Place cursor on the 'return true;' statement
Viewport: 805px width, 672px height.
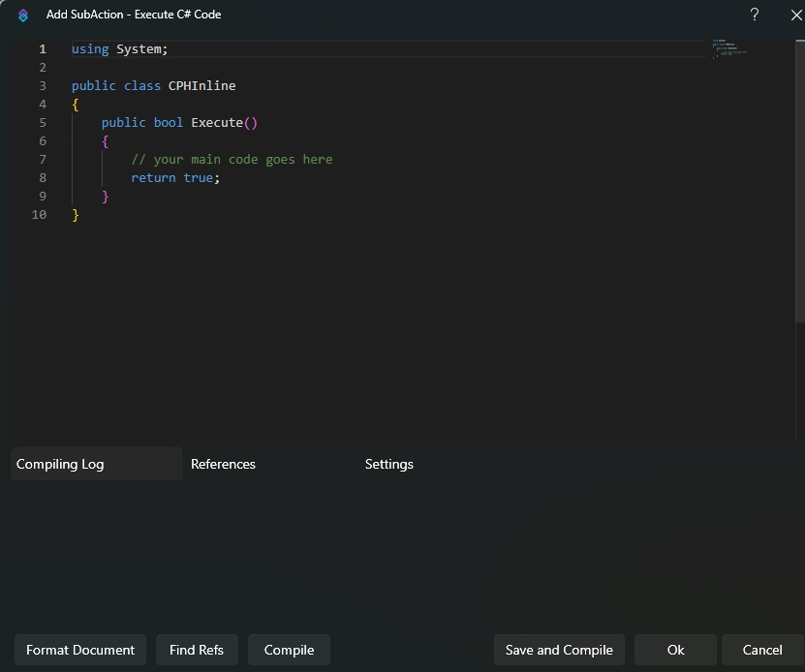[x=175, y=178]
